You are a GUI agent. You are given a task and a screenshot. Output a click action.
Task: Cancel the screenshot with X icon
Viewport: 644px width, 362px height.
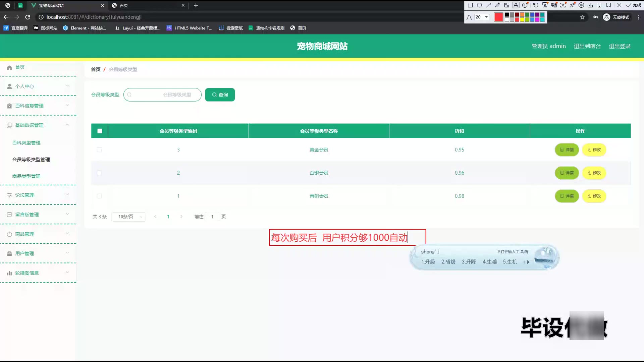coord(619,5)
